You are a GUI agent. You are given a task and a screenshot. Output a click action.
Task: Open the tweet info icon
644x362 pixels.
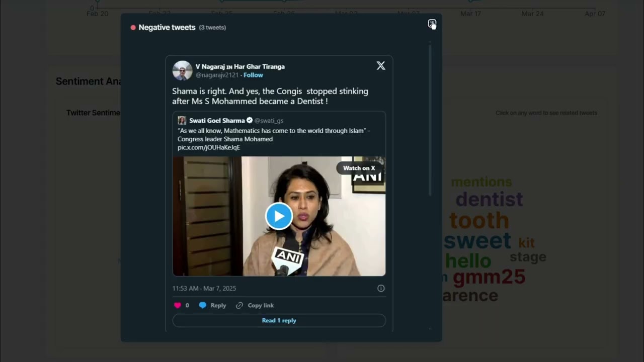381,288
